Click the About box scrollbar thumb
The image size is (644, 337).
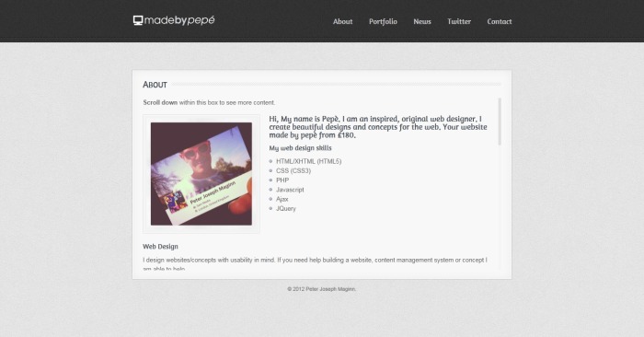pos(500,122)
